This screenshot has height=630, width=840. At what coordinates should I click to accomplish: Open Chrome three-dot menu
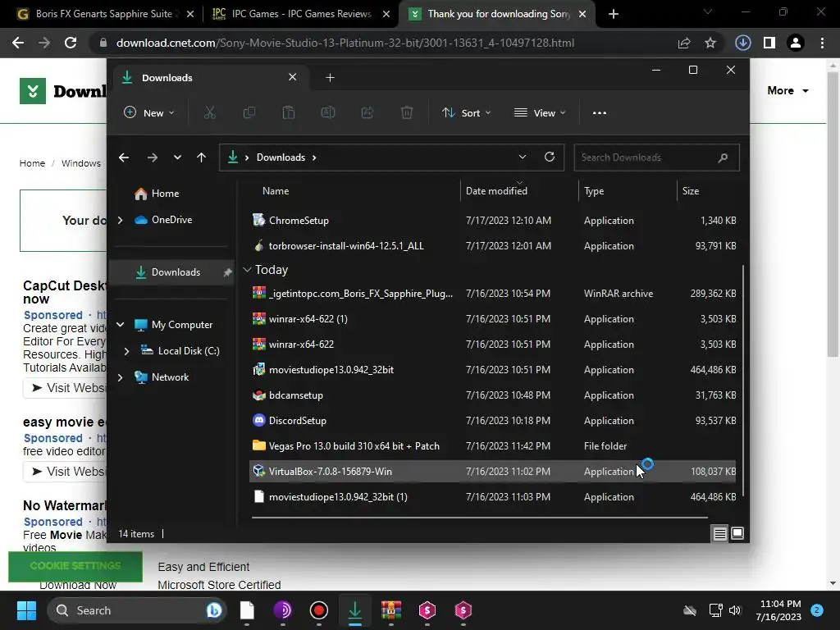822,43
